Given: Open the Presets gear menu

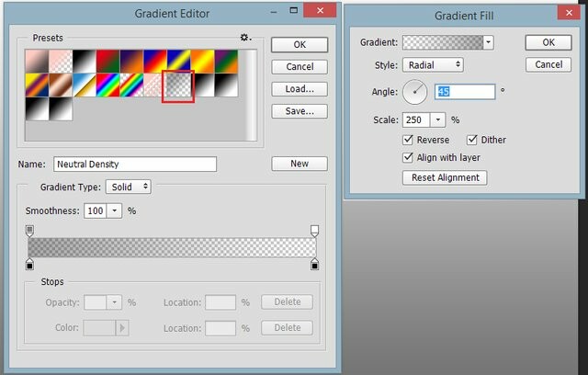Looking at the screenshot, I should (245, 38).
